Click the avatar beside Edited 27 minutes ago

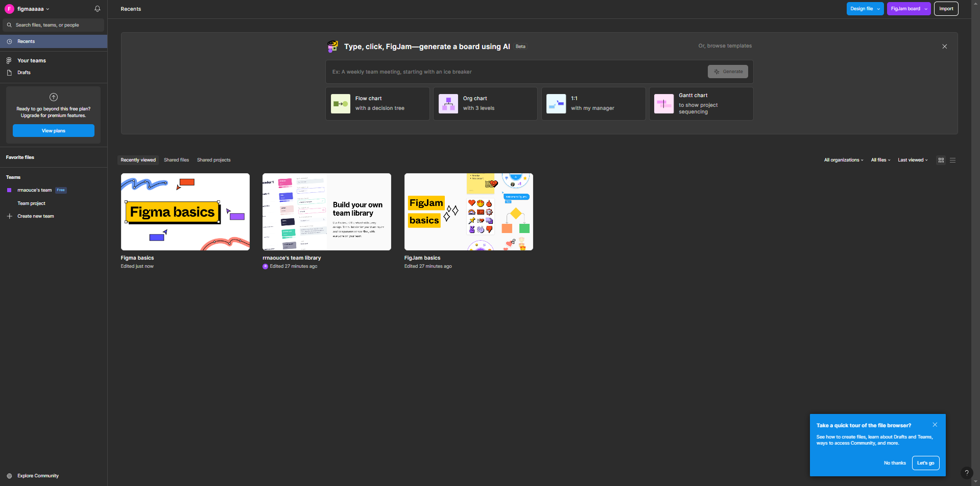point(265,266)
